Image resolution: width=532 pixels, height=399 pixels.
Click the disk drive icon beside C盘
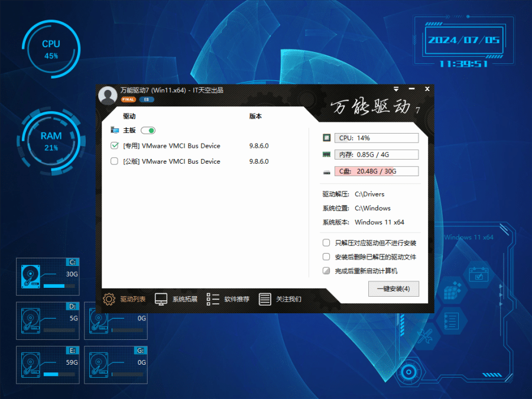click(x=327, y=173)
